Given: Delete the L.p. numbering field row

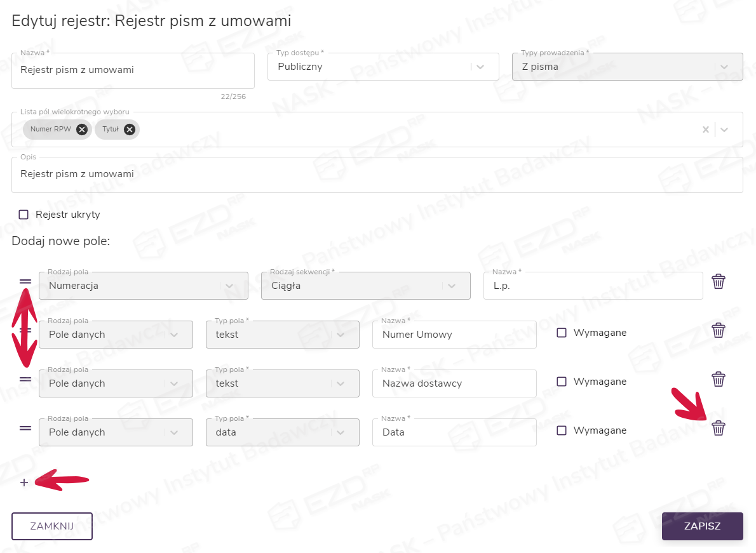Looking at the screenshot, I should coord(718,281).
